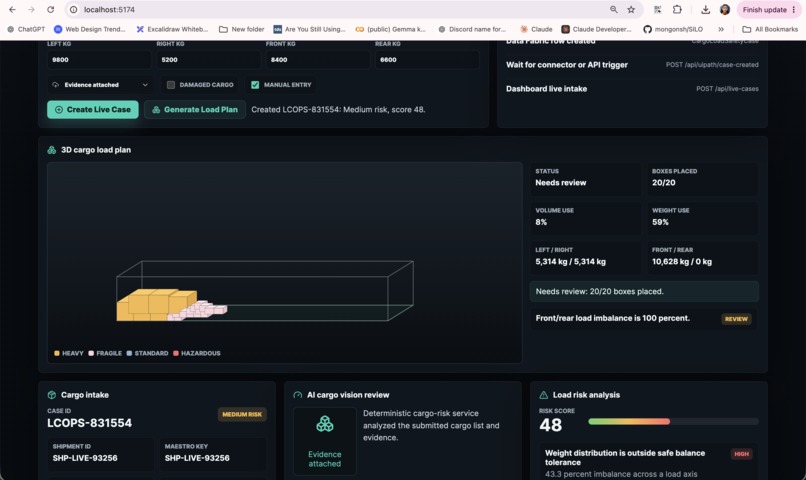
Task: Click the Boxes Placed 20/20 value
Action: [664, 183]
